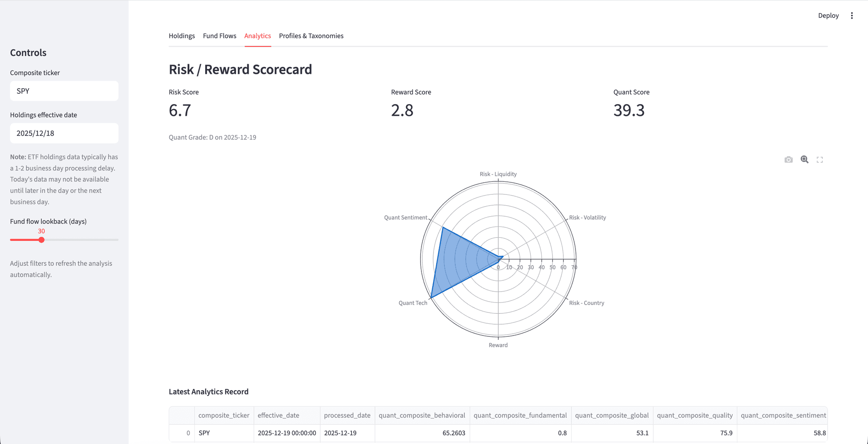Click the camera icon to download the chart
Viewport: 868px width, 444px height.
tap(789, 160)
